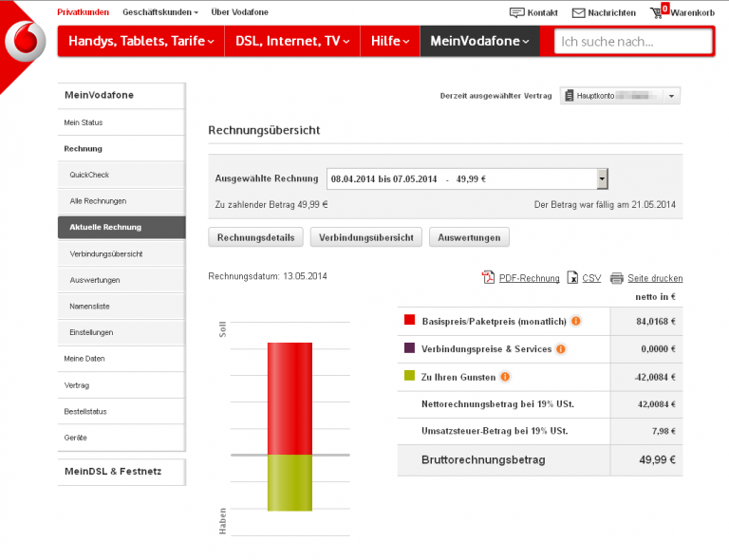Click the Rechnungsübersicht heading
This screenshot has height=560, width=729.
pyautogui.click(x=264, y=131)
